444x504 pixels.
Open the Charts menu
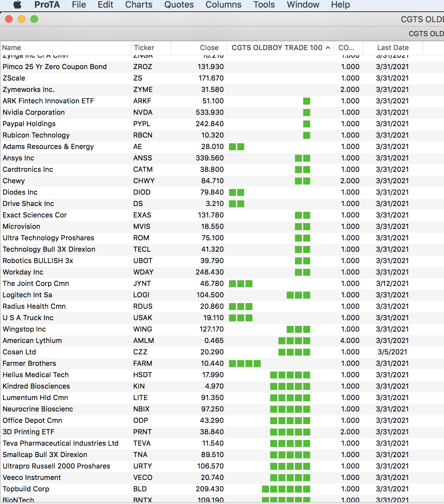[x=139, y=5]
